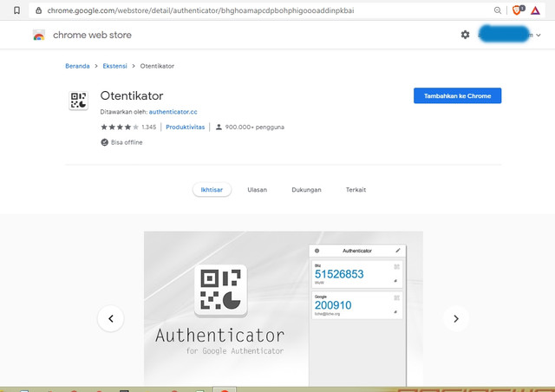Click the Bisa offline checkmark badge
The width and height of the screenshot is (555, 392).
point(104,142)
